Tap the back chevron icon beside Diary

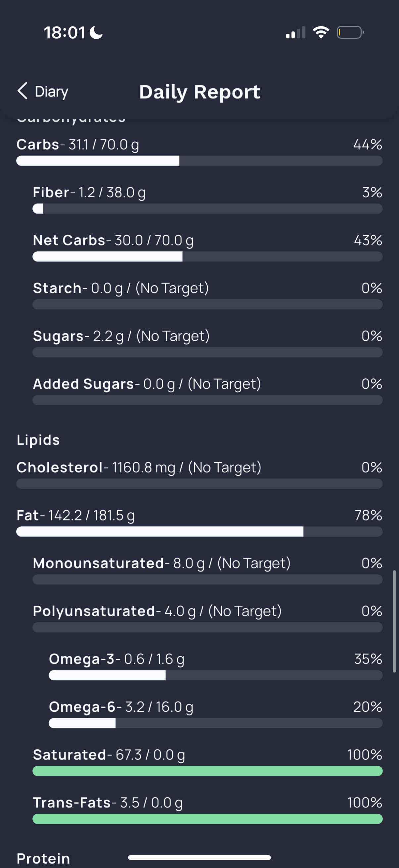pyautogui.click(x=22, y=91)
